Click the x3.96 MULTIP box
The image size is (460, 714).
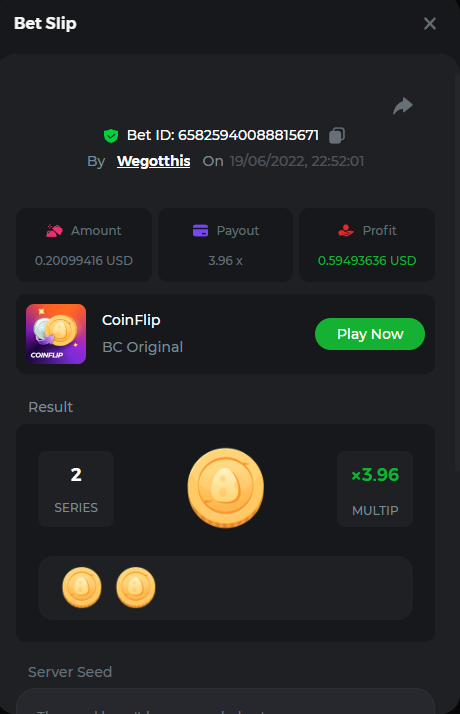click(x=375, y=489)
